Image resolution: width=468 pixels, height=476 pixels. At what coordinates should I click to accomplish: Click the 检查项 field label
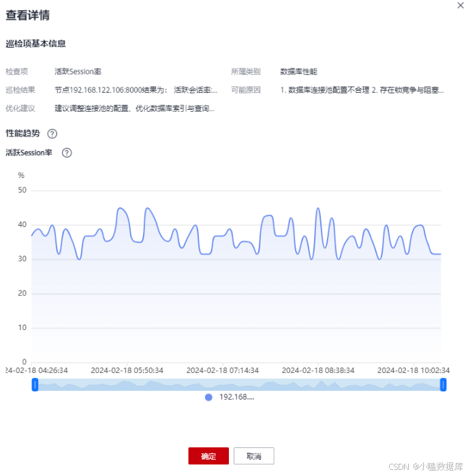[x=16, y=72]
